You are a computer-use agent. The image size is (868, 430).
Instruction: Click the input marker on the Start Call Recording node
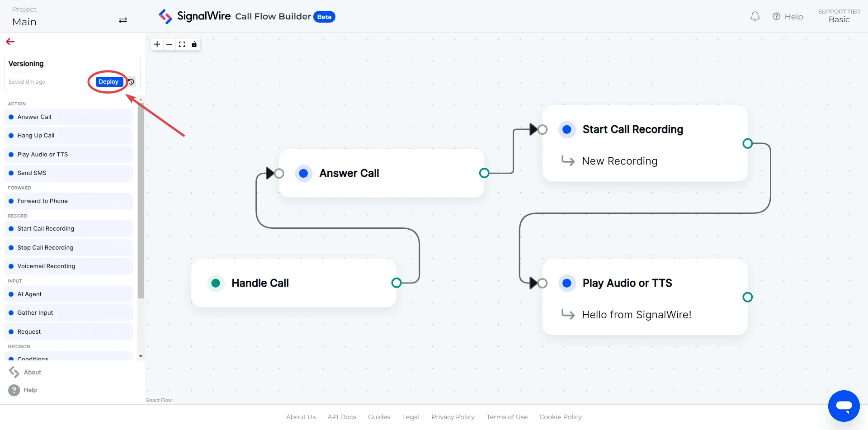coord(538,129)
